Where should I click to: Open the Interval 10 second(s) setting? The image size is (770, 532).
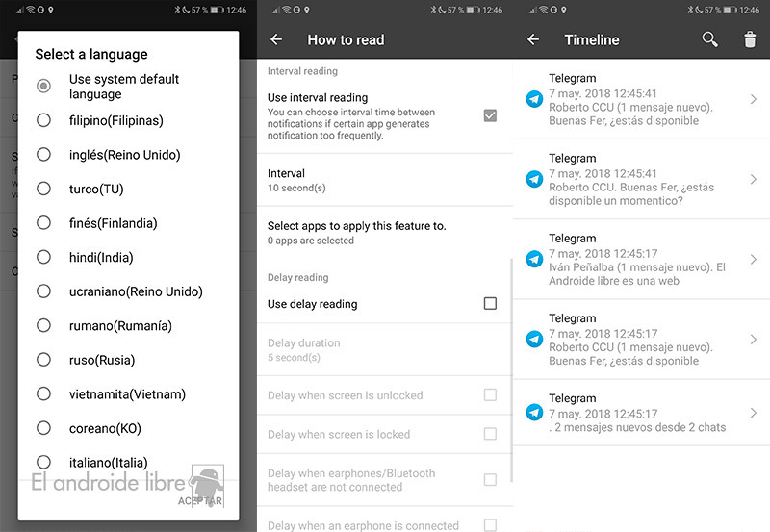[384, 180]
